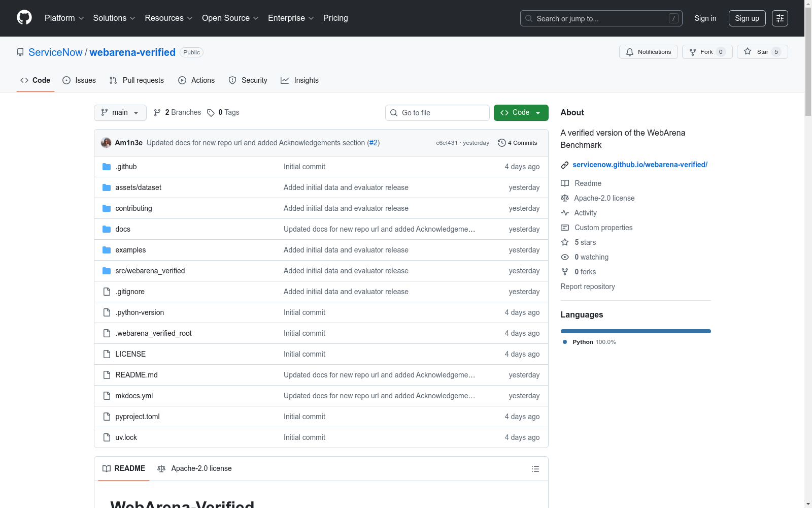This screenshot has height=508, width=812.
Task: Open the README outline list icon
Action: [535, 469]
